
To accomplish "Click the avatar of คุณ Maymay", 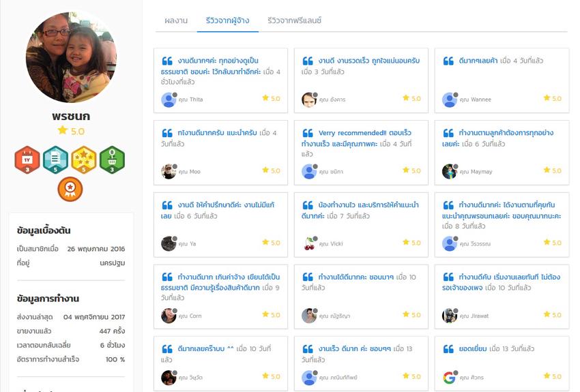I will click(450, 172).
